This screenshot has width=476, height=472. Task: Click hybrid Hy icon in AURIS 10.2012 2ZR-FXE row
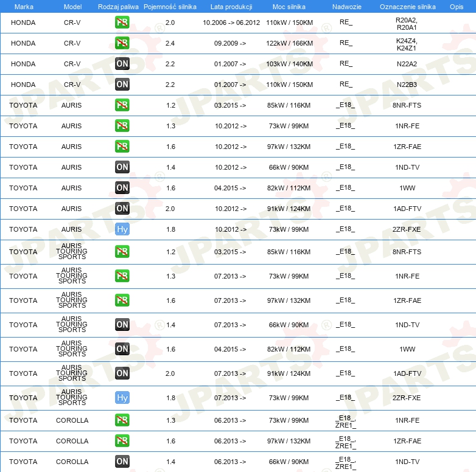click(x=122, y=229)
